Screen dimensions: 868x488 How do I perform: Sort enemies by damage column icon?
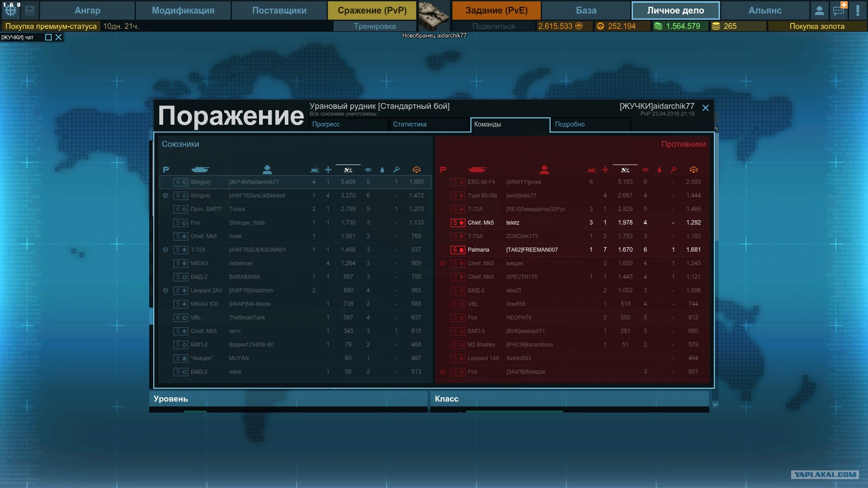625,170
